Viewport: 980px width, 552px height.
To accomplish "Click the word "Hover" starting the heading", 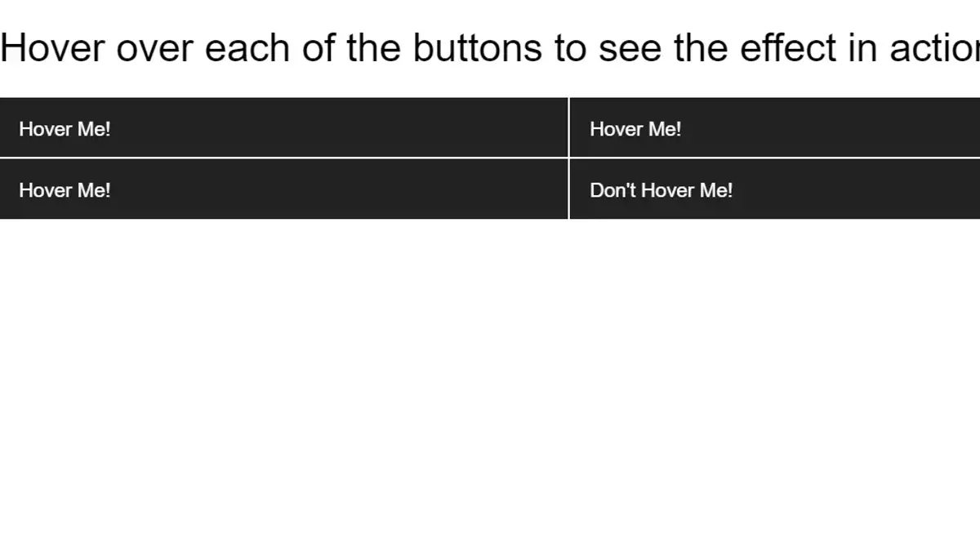I will [x=53, y=47].
